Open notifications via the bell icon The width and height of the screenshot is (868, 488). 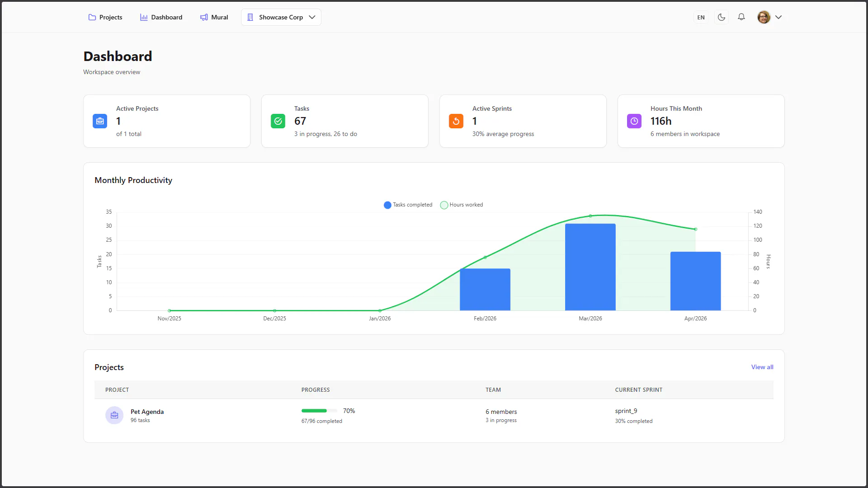point(741,17)
